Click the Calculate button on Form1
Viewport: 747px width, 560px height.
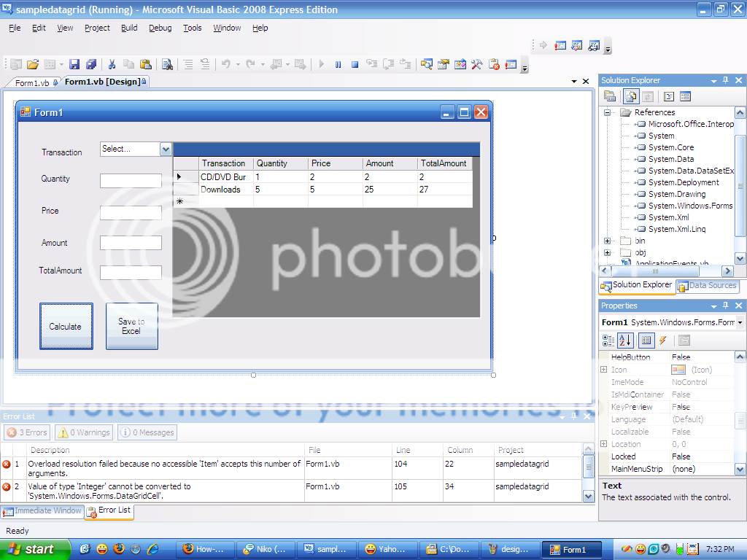coord(66,326)
